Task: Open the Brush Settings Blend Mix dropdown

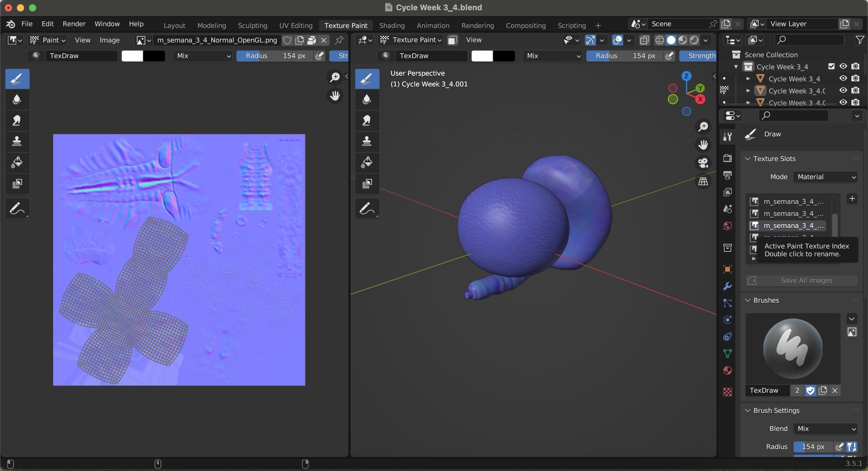Action: (x=825, y=429)
